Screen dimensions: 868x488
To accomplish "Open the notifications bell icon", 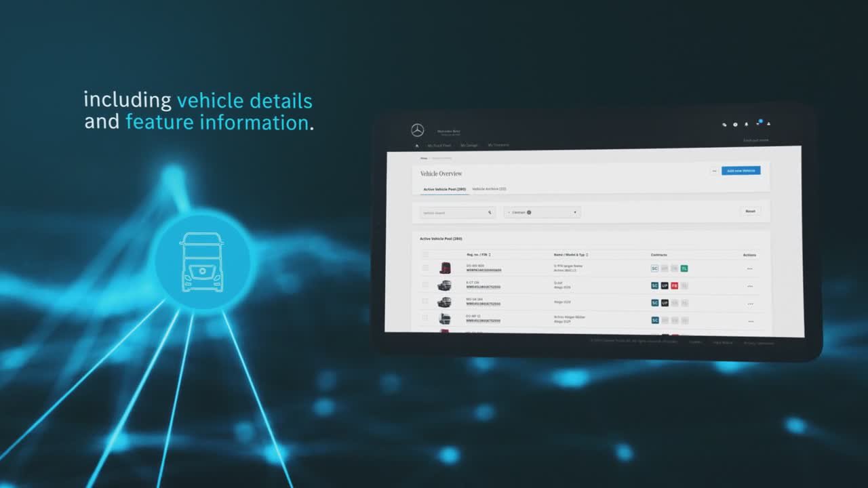I will [x=747, y=124].
